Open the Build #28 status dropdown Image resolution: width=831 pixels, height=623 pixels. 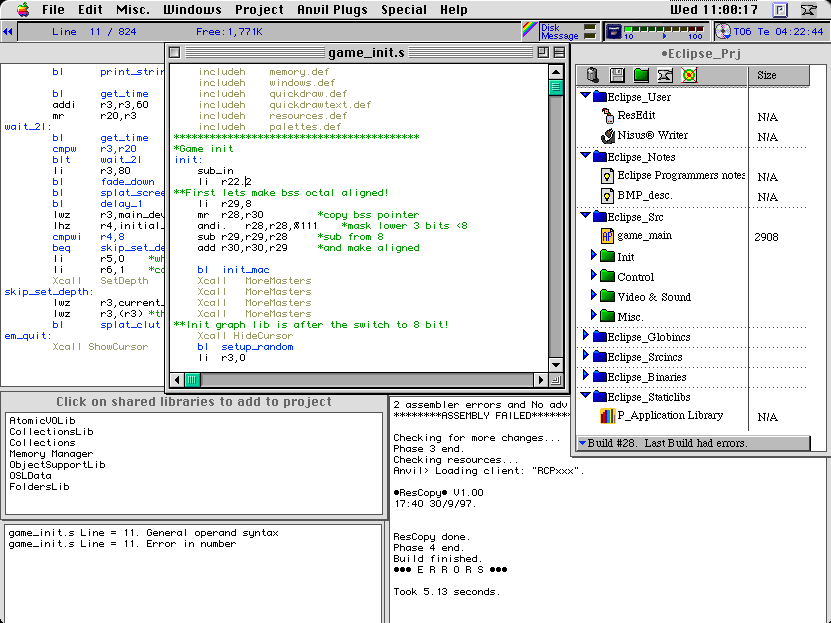583,443
